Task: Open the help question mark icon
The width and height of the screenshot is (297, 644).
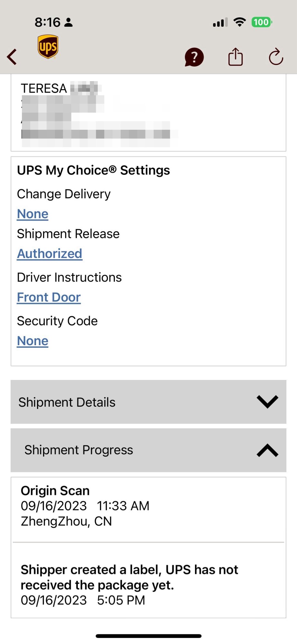Action: click(x=194, y=57)
